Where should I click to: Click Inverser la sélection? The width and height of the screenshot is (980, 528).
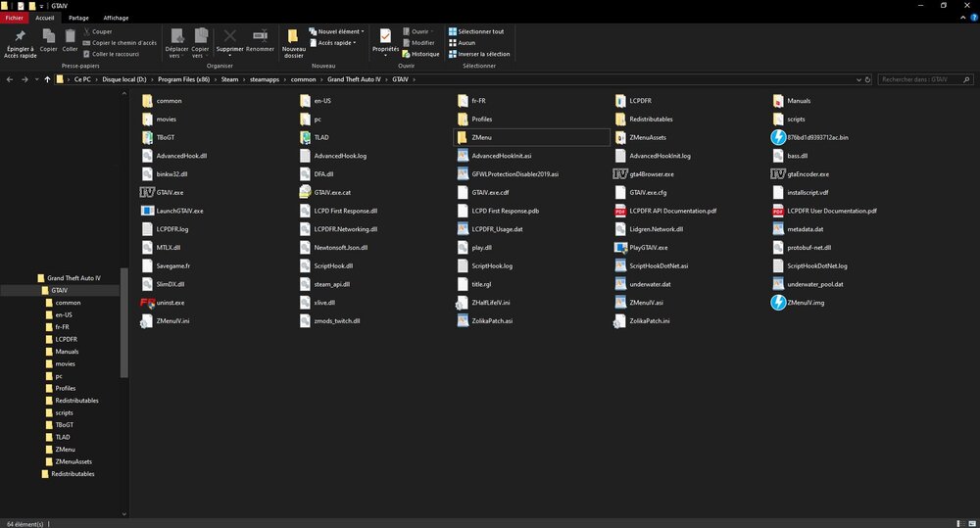pyautogui.click(x=479, y=54)
